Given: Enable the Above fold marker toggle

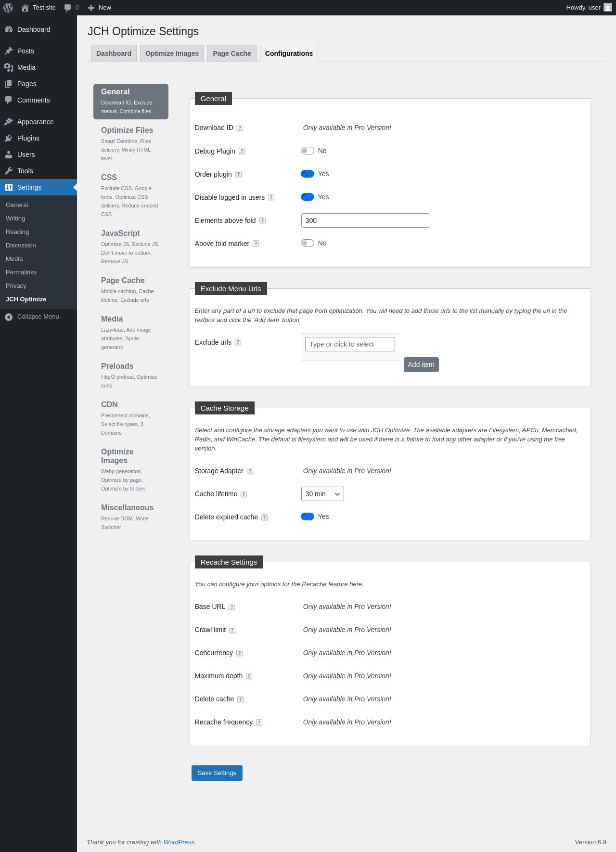Looking at the screenshot, I should 308,243.
